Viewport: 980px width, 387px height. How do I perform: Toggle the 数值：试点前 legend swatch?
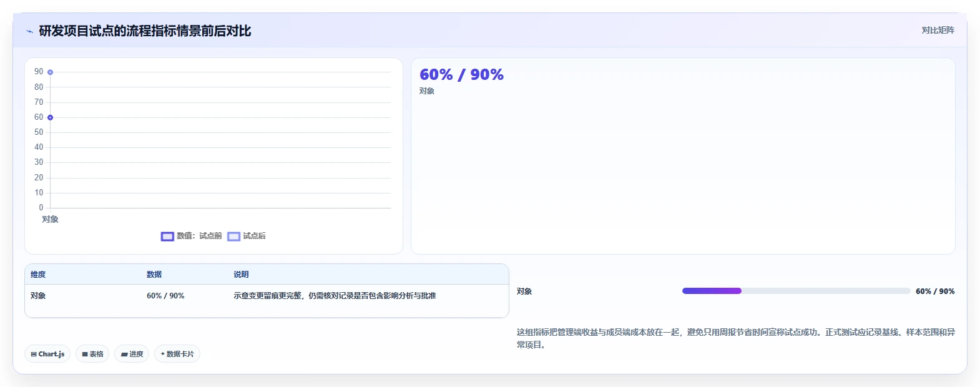167,236
